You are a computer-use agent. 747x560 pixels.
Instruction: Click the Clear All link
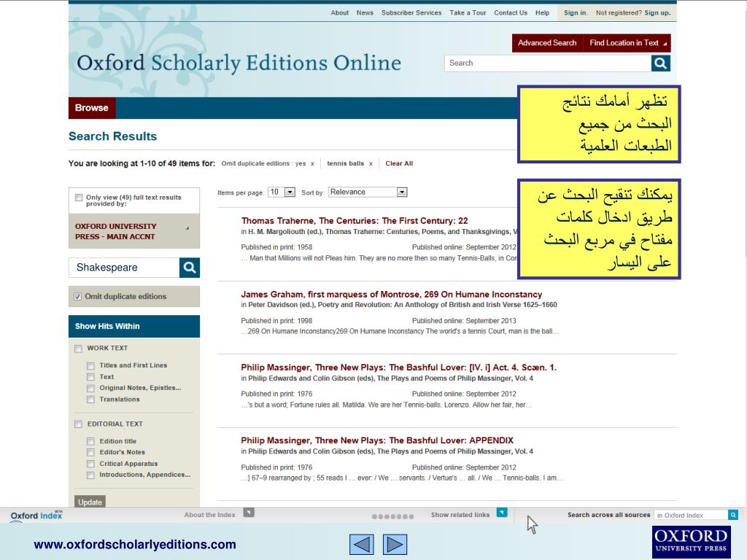[399, 163]
